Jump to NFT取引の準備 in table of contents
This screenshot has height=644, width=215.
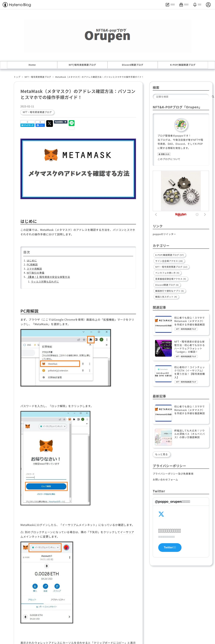pos(35,273)
